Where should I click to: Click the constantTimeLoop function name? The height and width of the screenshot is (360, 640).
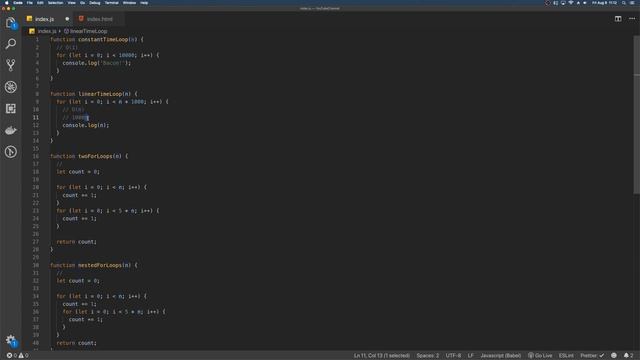tap(103, 40)
